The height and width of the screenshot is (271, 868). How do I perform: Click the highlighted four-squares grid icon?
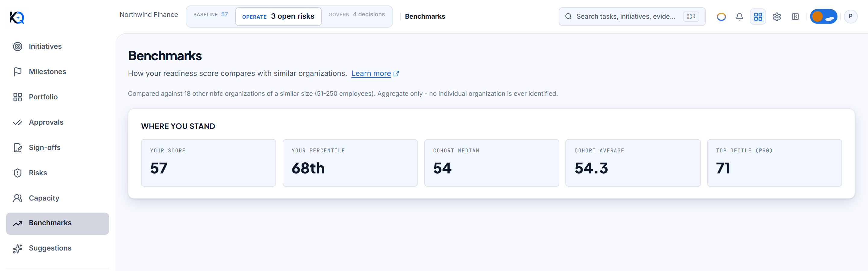click(x=758, y=17)
